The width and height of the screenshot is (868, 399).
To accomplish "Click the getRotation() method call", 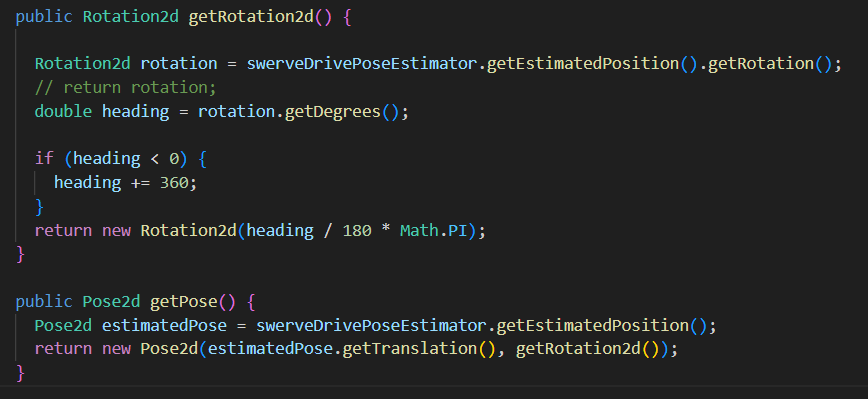I will tap(761, 64).
